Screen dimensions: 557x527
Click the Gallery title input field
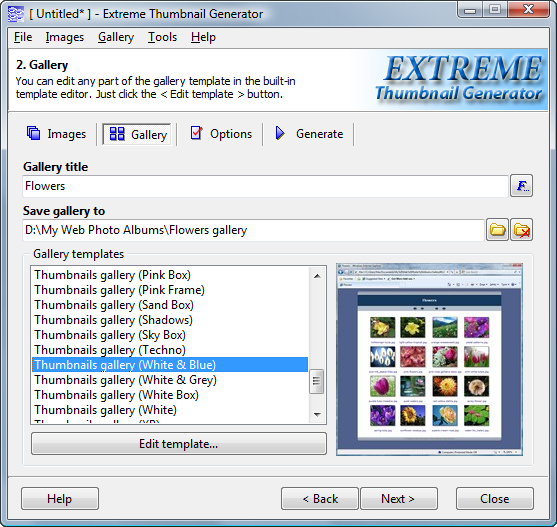click(265, 186)
